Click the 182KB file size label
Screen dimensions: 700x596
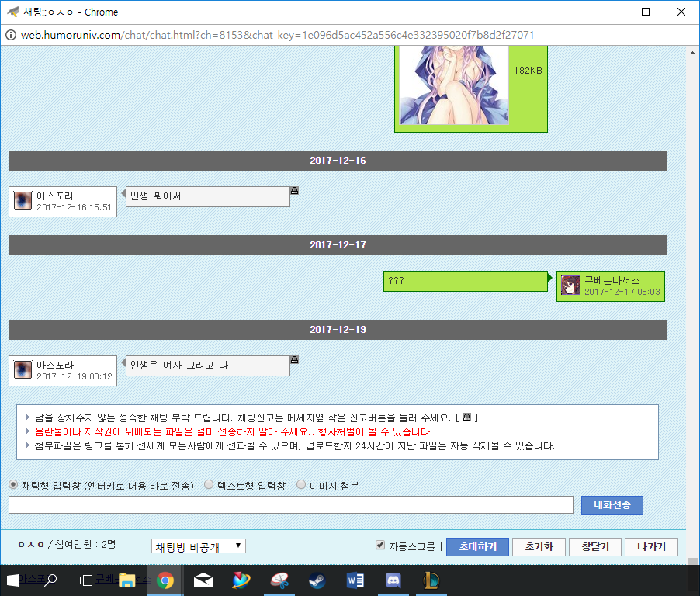[528, 71]
